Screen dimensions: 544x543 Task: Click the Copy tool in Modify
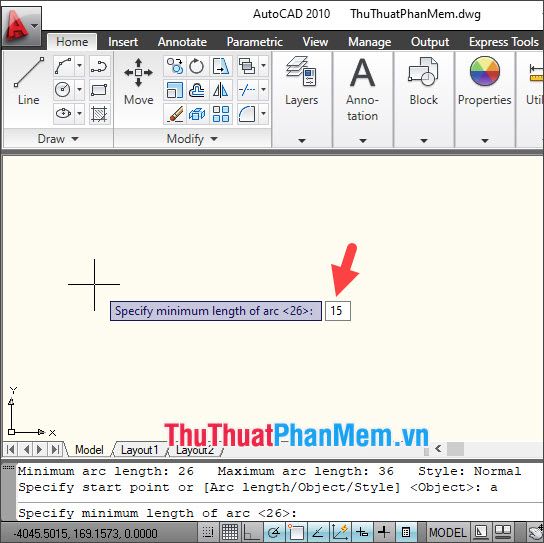point(175,66)
